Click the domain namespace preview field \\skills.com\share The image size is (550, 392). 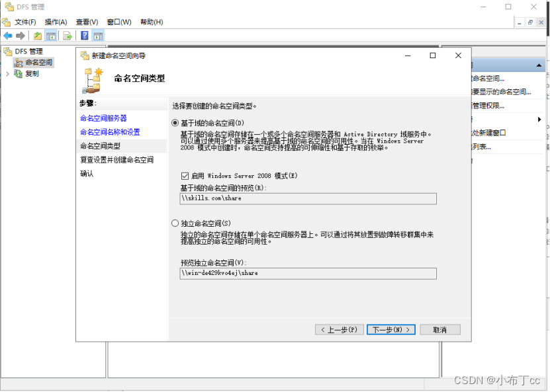click(x=308, y=198)
